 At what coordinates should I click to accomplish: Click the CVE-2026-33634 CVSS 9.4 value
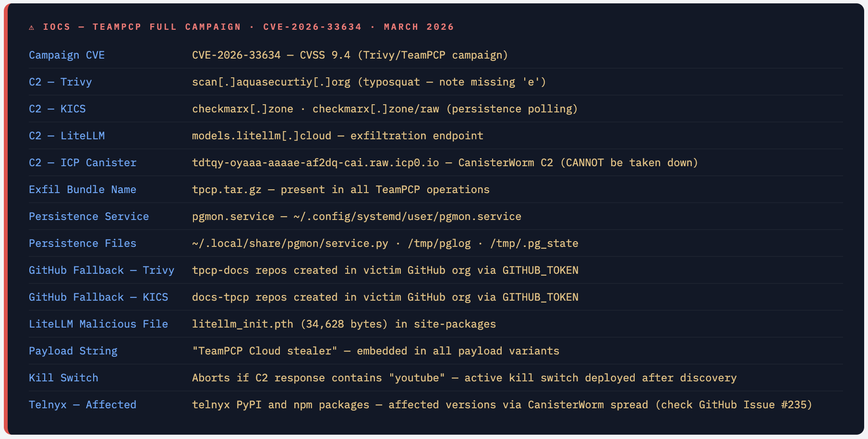click(x=350, y=55)
